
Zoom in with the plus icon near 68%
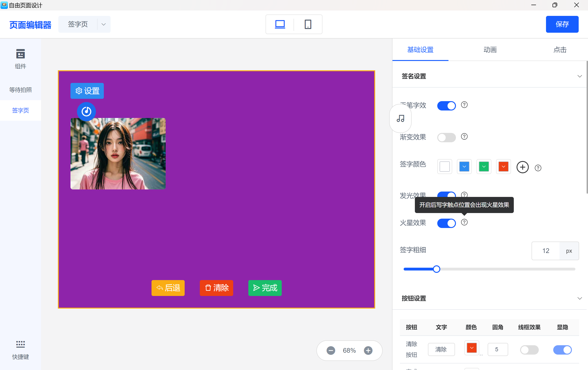(x=368, y=350)
